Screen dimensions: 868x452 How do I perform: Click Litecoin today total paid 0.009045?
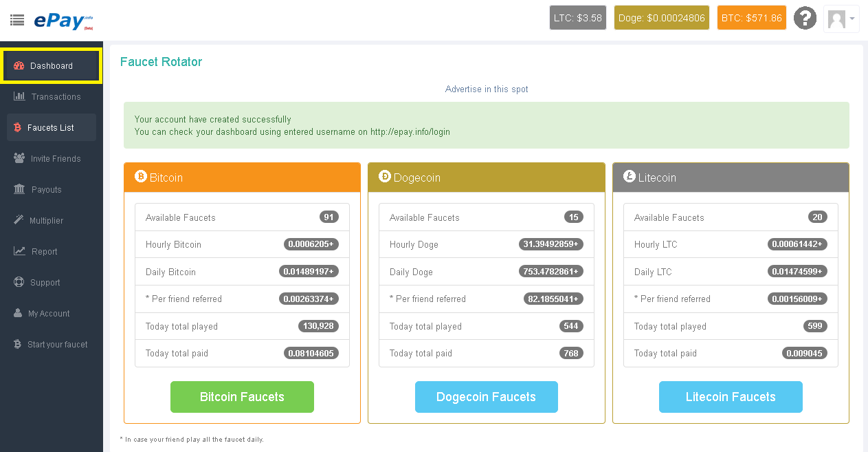805,353
